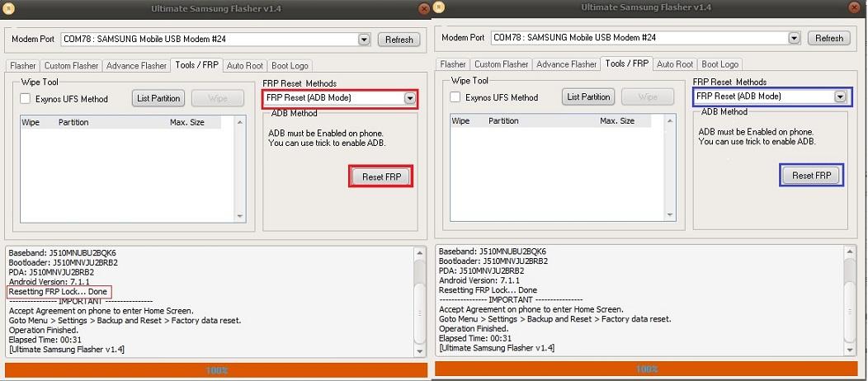Click Reset FRP button in right window
The width and height of the screenshot is (868, 381).
tap(811, 176)
